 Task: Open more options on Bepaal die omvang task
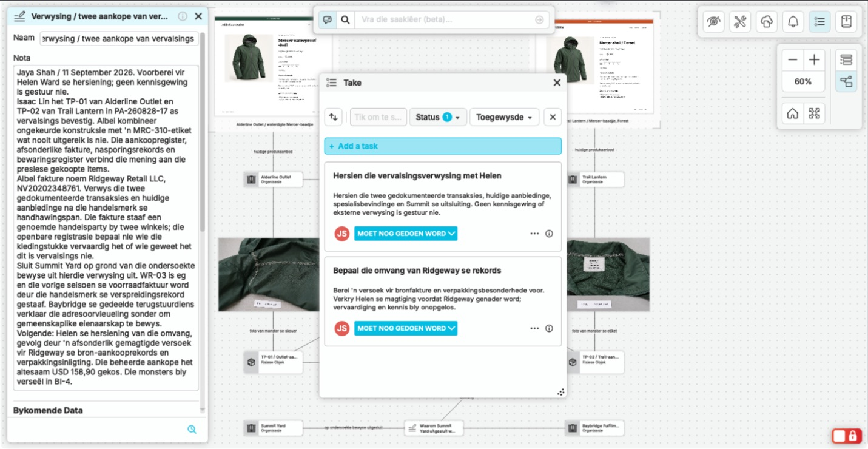(x=534, y=328)
